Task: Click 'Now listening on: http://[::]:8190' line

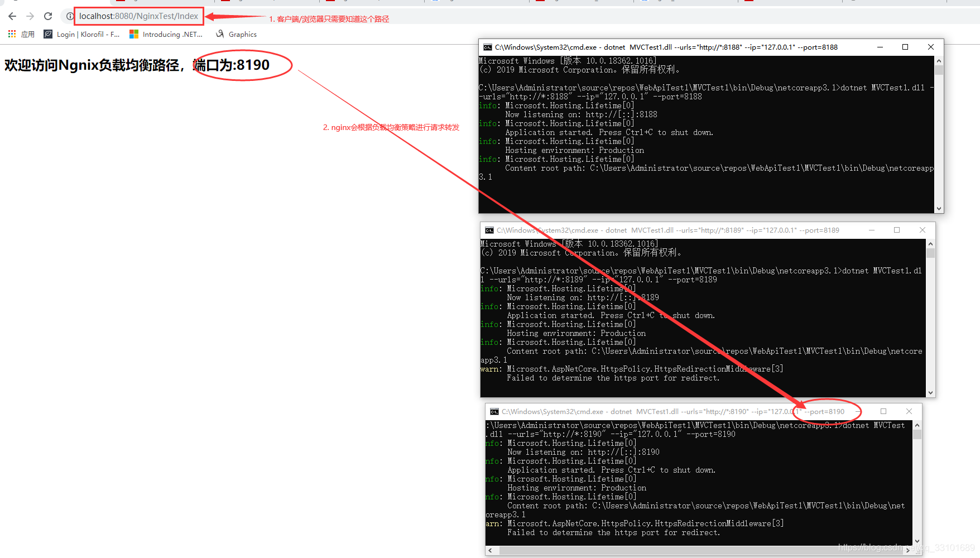Action: pyautogui.click(x=583, y=452)
